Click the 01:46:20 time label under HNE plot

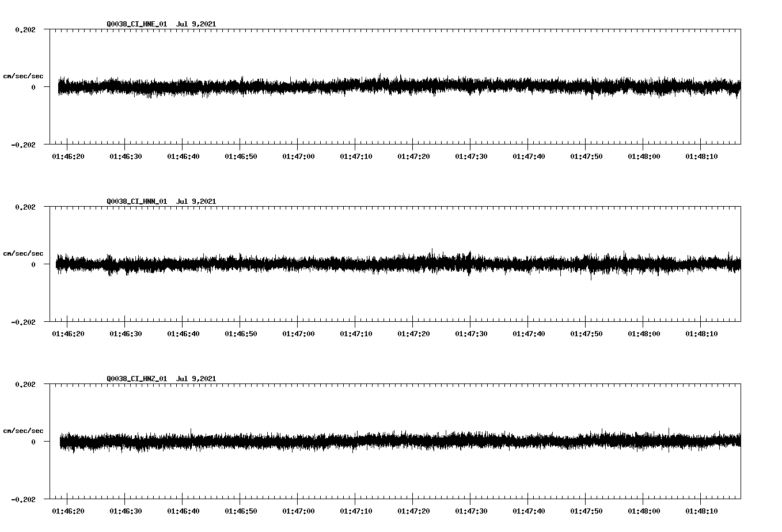point(68,157)
